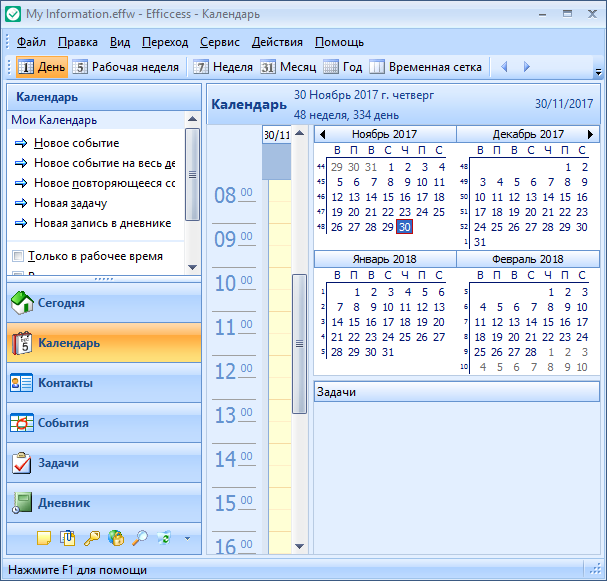Advance mini calendar to next month

coord(589,134)
